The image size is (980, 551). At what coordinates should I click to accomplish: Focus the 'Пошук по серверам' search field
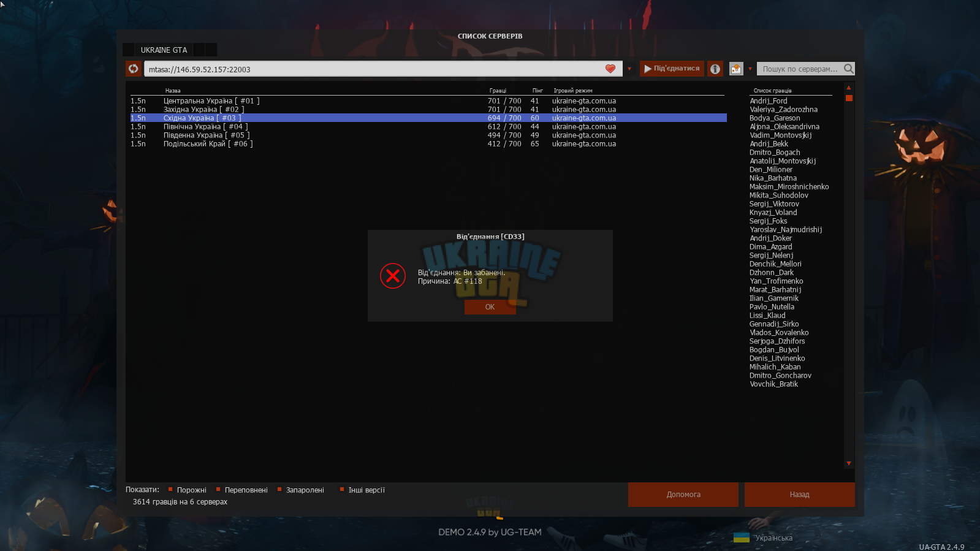click(x=800, y=69)
